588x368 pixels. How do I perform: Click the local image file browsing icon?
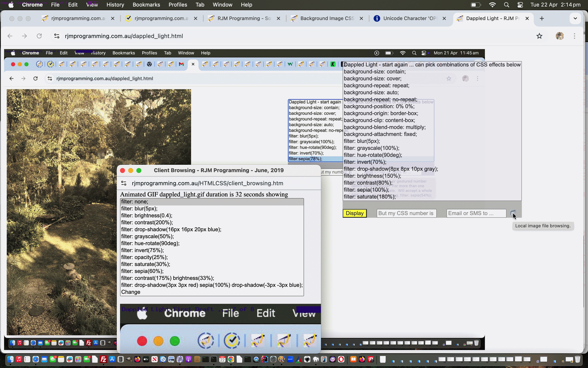click(513, 213)
